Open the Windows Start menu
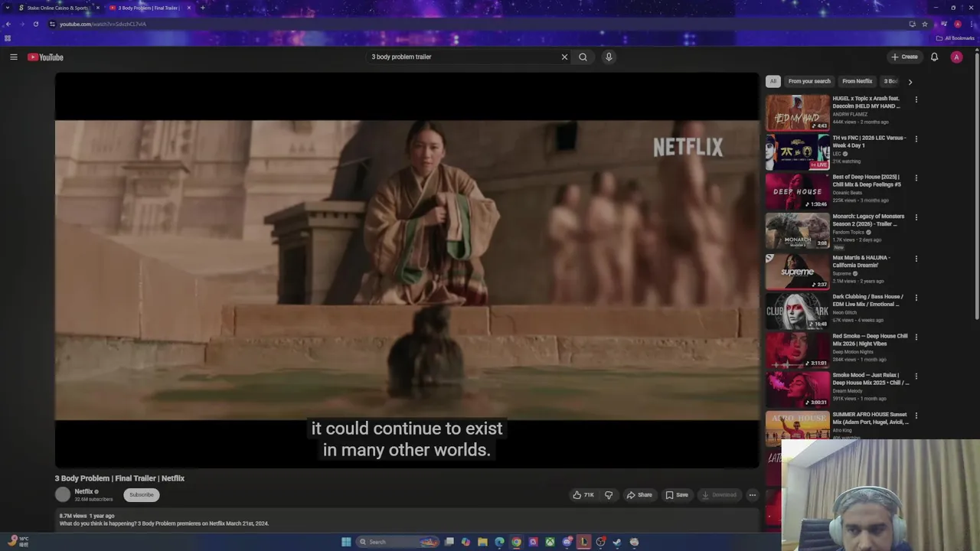980x551 pixels. click(346, 542)
